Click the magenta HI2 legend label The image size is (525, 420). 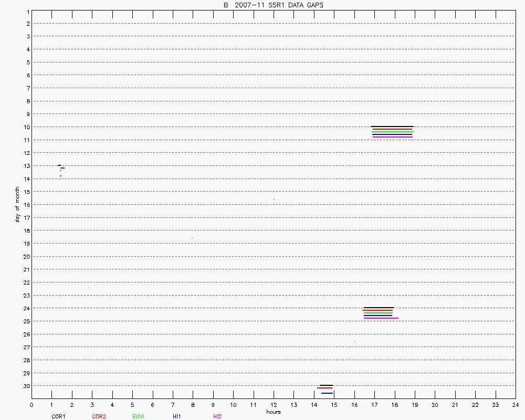tap(217, 416)
